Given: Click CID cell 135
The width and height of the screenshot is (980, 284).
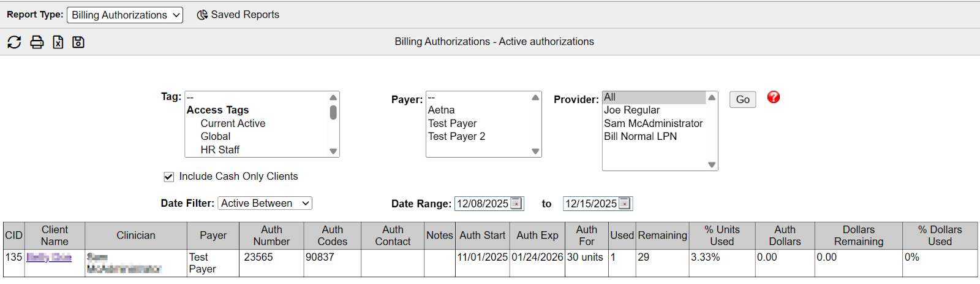Looking at the screenshot, I should (x=13, y=263).
